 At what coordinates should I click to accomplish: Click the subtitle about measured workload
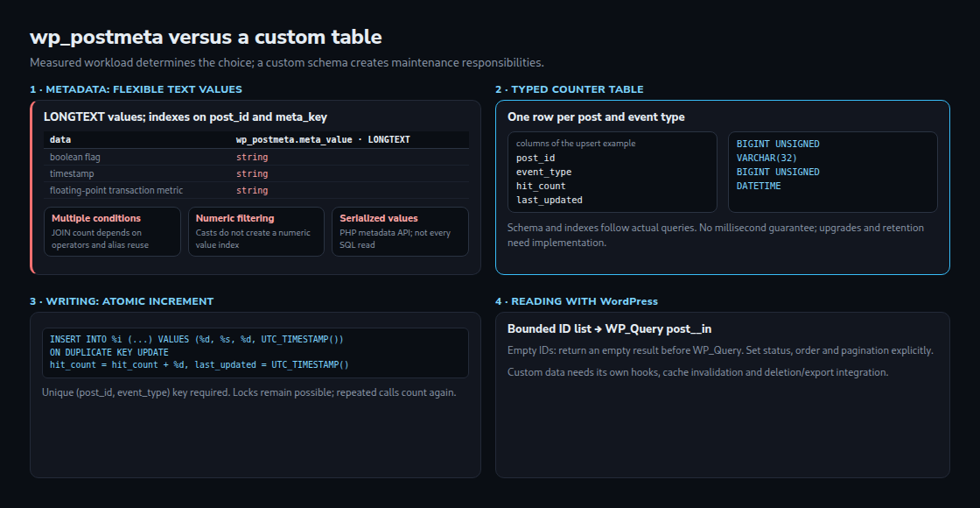[287, 62]
